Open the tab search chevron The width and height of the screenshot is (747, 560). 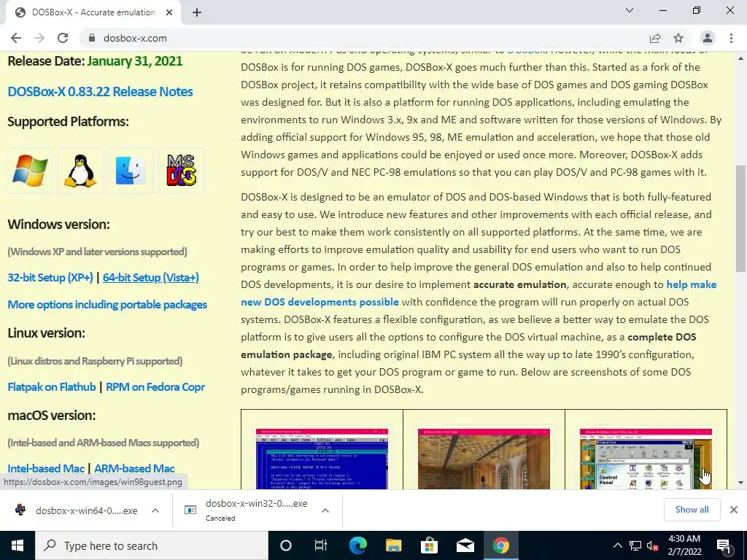coord(630,10)
